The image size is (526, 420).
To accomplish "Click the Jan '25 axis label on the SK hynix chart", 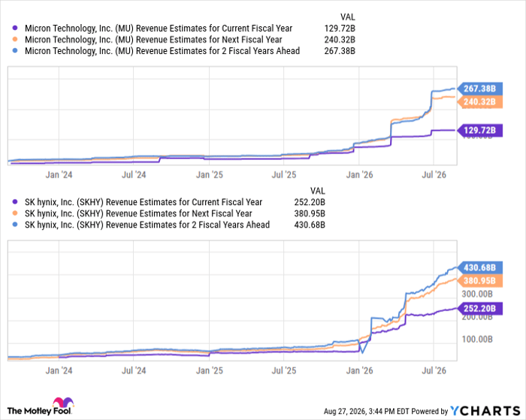I will tap(210, 370).
